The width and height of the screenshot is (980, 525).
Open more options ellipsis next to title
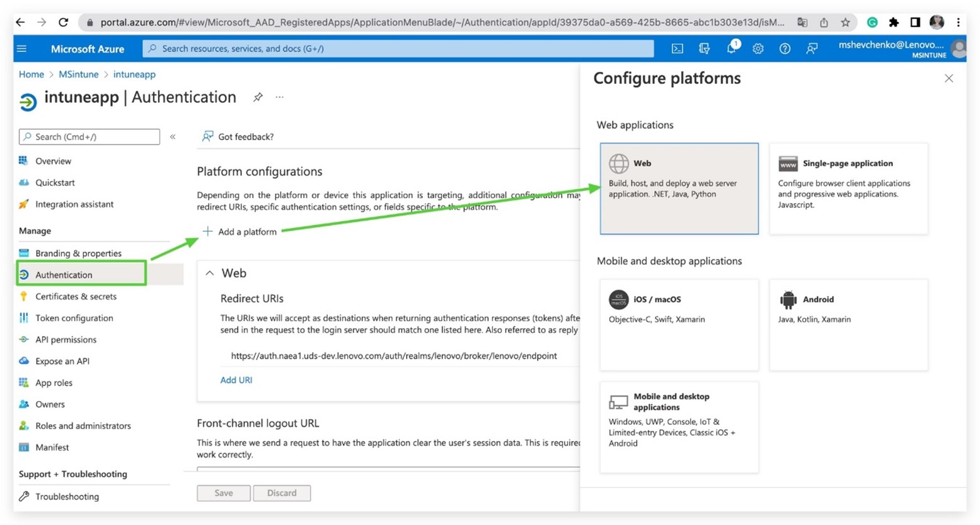279,97
